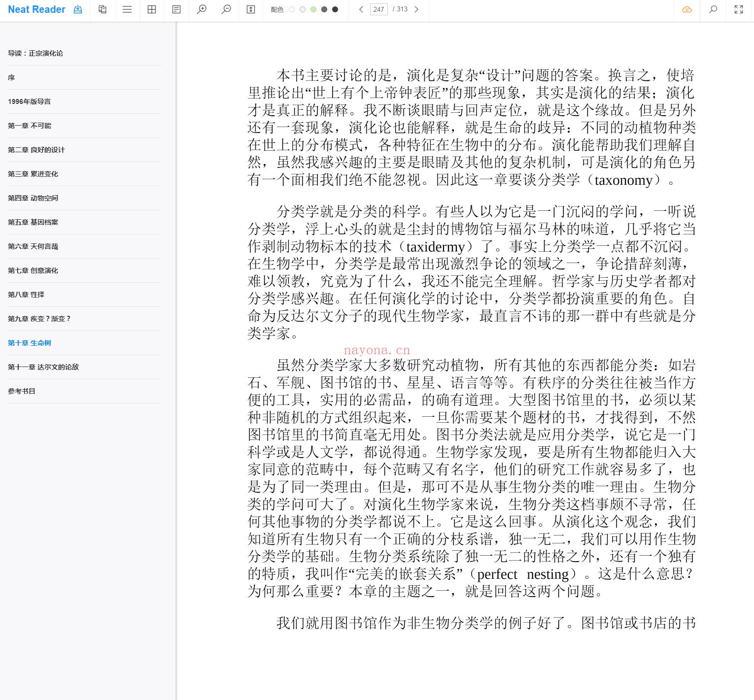Click the phrase perfect nesting in text
Viewport: 754px width, 700px height.
[523, 574]
